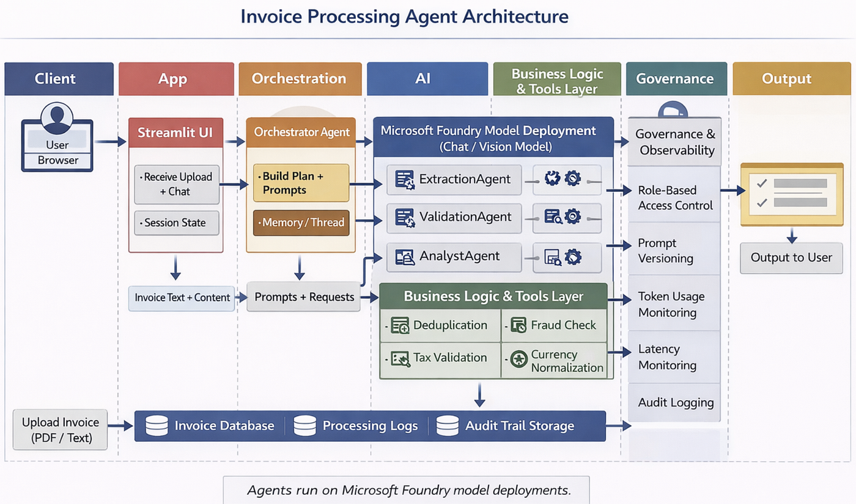Click the "Processing Logs" label

coord(371,426)
